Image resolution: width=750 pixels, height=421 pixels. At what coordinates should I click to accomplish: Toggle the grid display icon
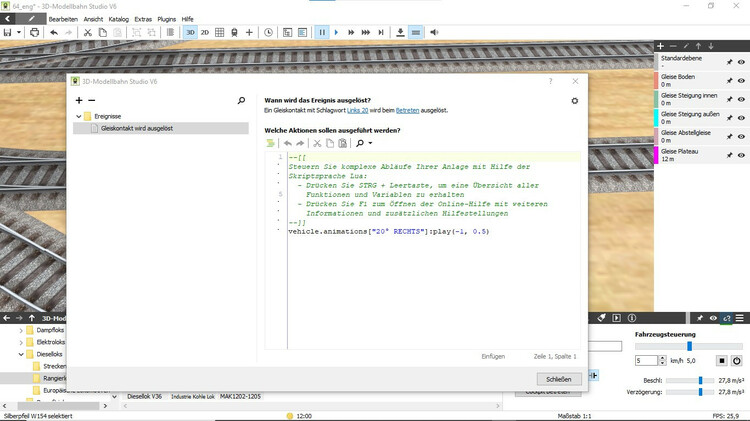pyautogui.click(x=220, y=32)
